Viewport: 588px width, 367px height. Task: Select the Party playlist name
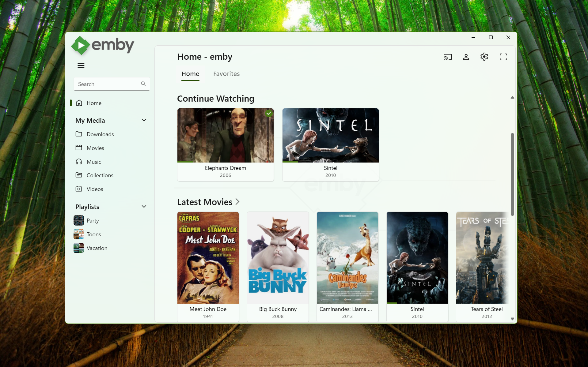93,220
